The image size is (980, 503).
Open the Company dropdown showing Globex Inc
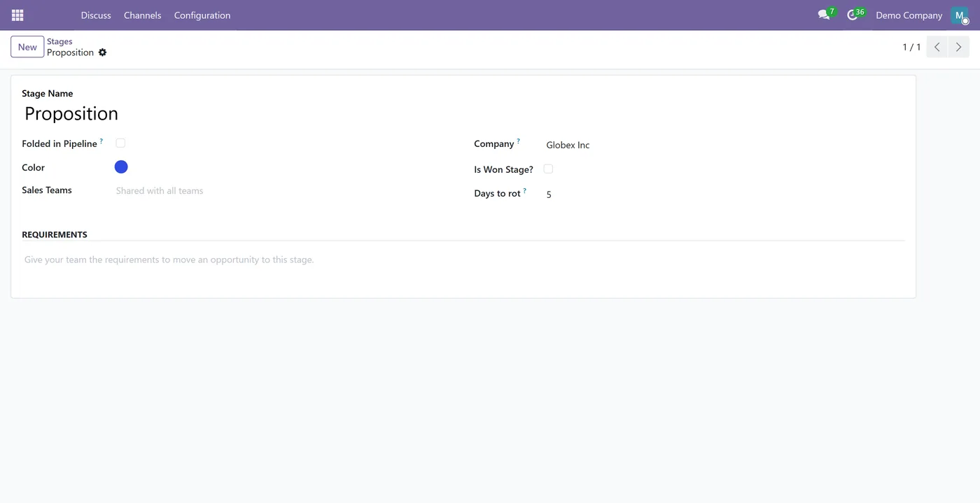(x=724, y=145)
